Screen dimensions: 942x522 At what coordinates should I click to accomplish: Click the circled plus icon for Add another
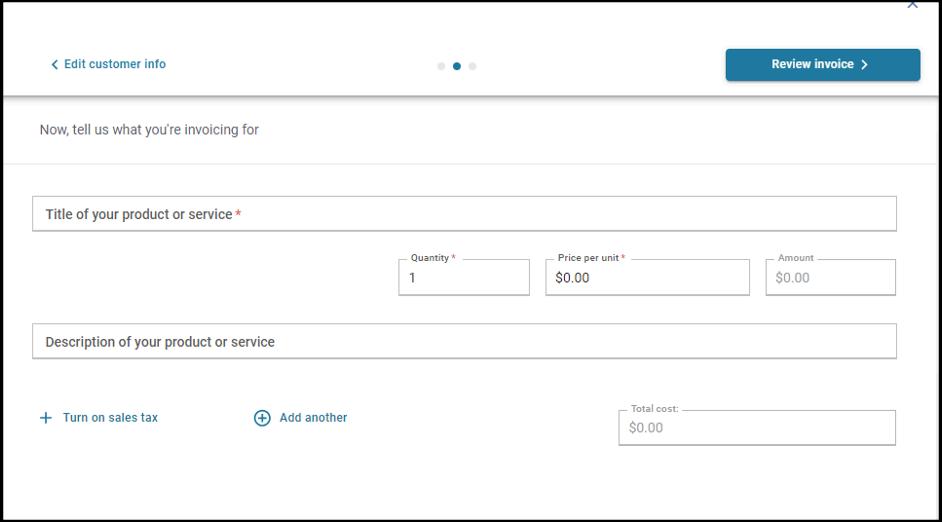(262, 418)
